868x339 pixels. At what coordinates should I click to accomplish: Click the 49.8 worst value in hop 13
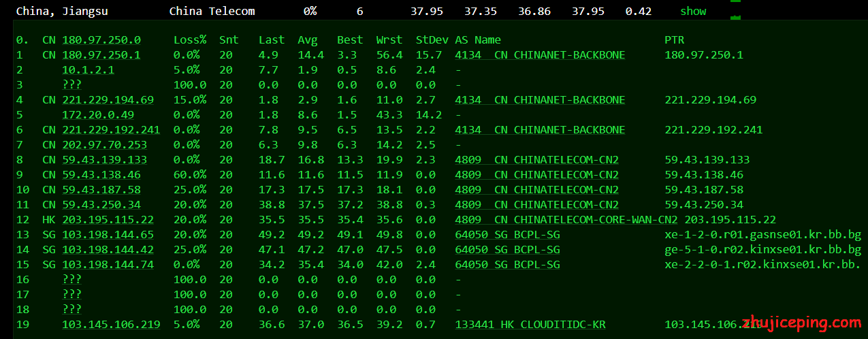point(389,235)
